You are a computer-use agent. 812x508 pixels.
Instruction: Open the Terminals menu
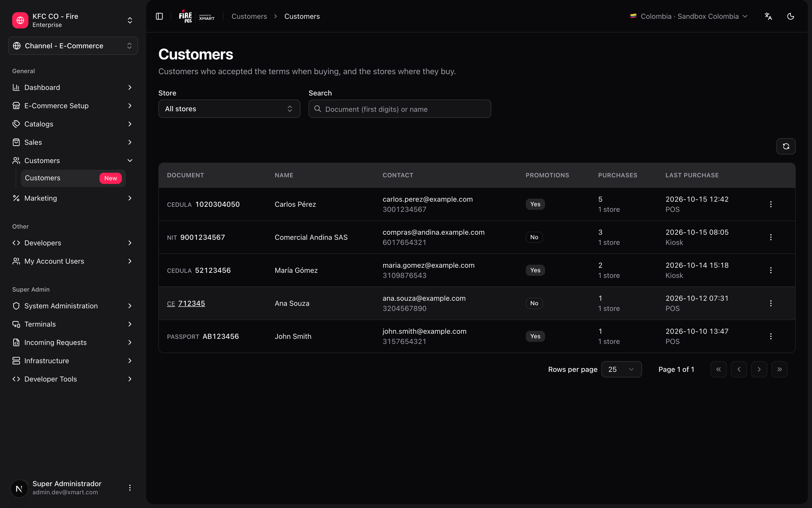pos(73,324)
